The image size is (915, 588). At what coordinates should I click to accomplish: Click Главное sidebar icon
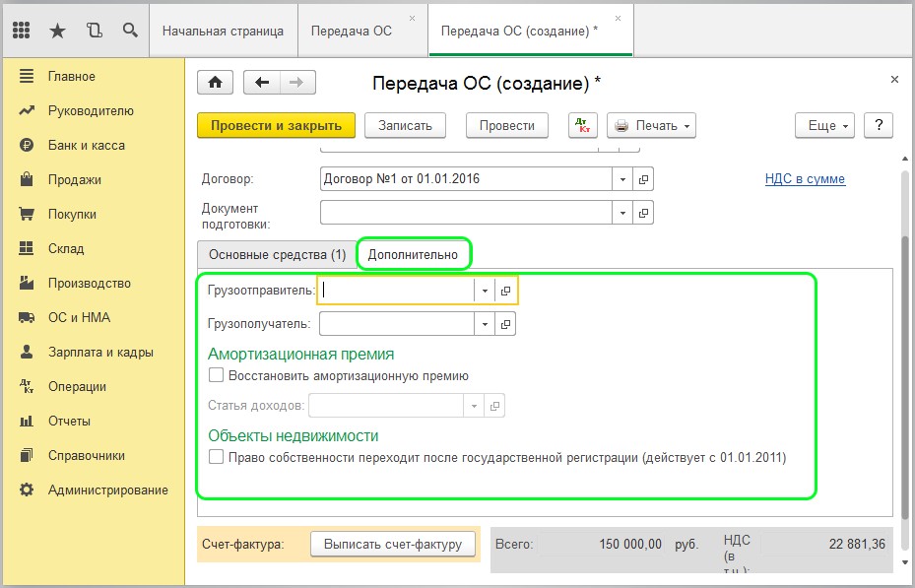click(27, 76)
